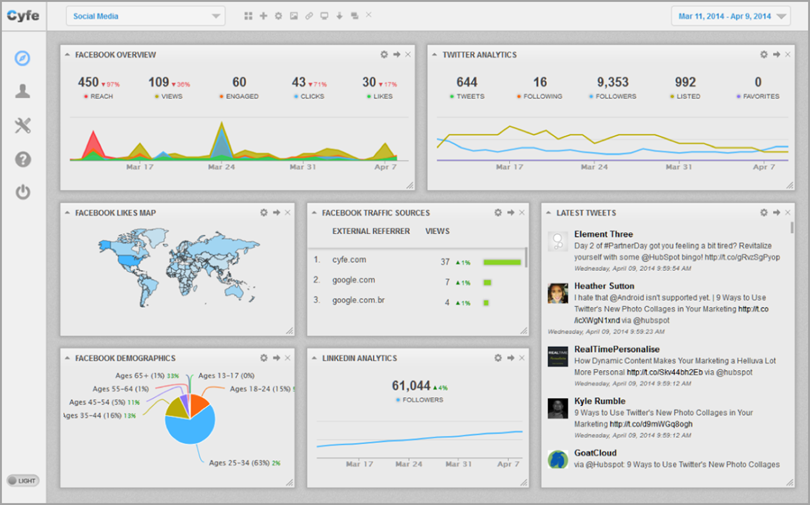The image size is (810, 505).
Task: Click Twitter Analytics move arrow icon
Action: (x=776, y=54)
